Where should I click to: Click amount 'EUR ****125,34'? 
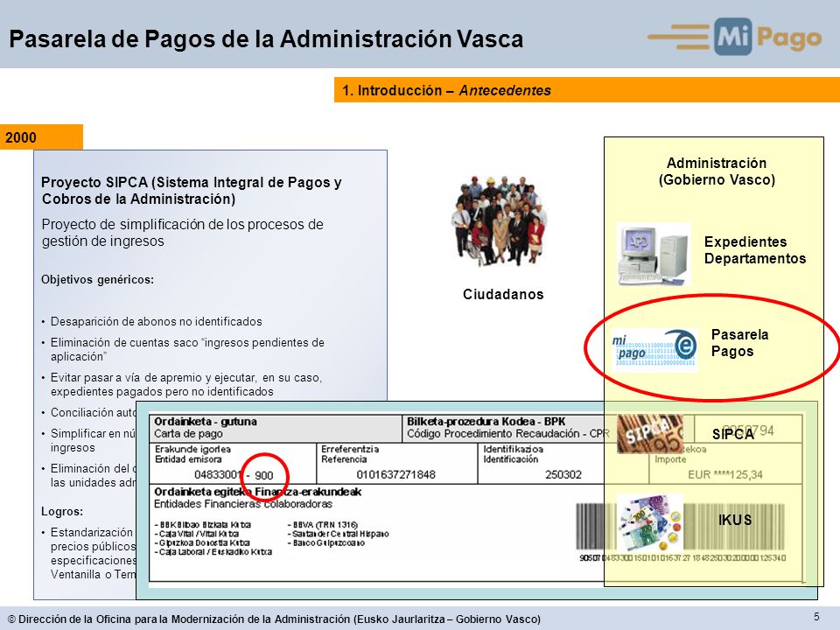[x=725, y=474]
